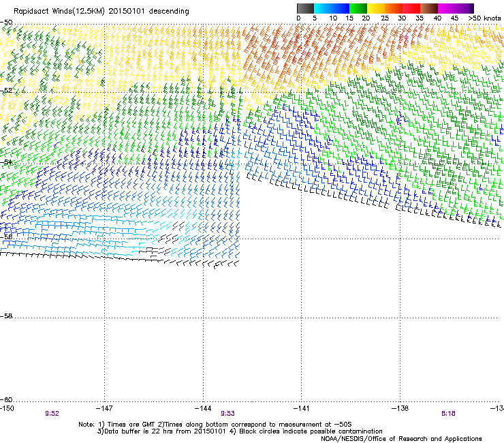This screenshot has width=504, height=443.
Task: Click the '-138' longitude label
Action: point(400,408)
